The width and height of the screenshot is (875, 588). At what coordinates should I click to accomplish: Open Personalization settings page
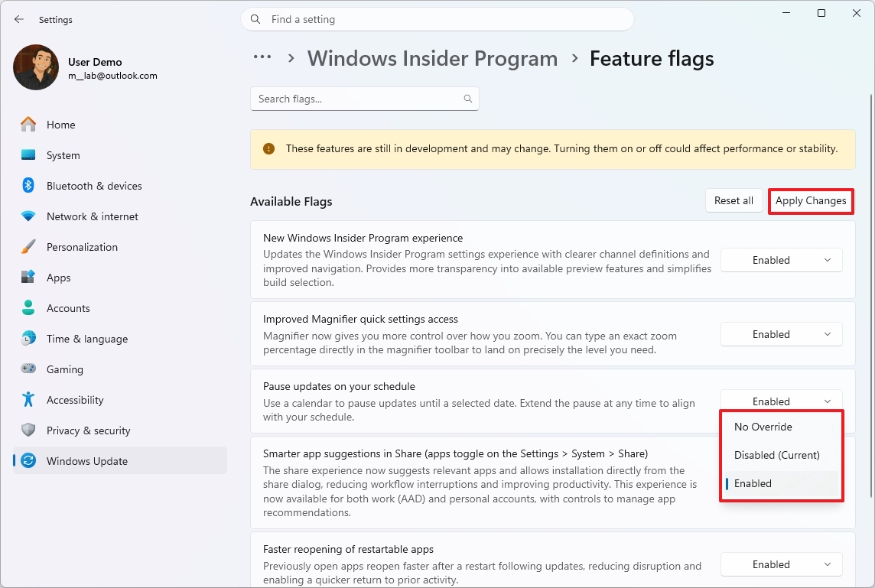tap(120, 247)
